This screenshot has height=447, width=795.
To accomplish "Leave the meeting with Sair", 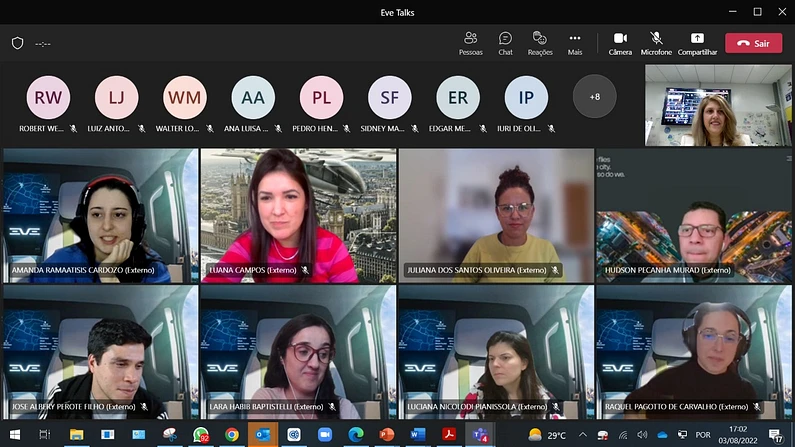I will [x=753, y=43].
